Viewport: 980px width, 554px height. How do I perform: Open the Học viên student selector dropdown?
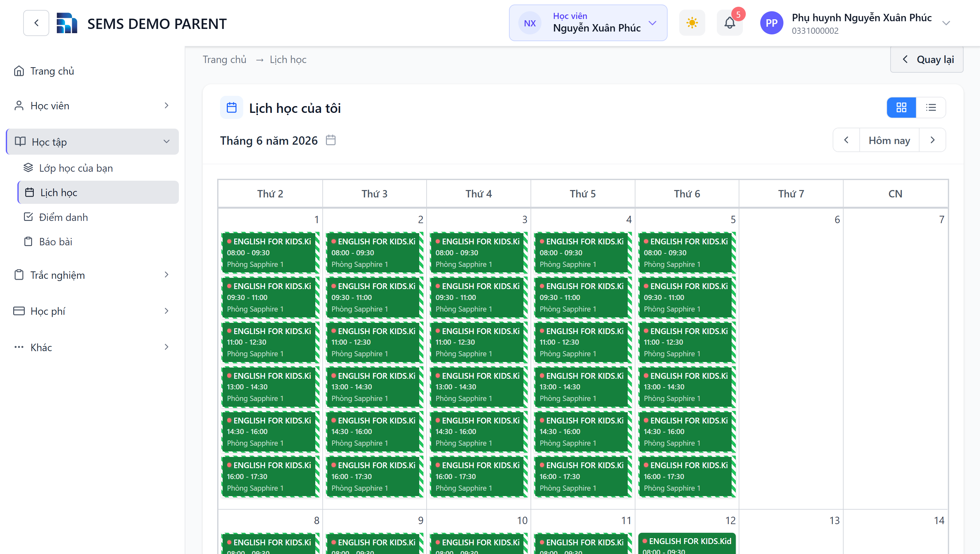tap(587, 23)
